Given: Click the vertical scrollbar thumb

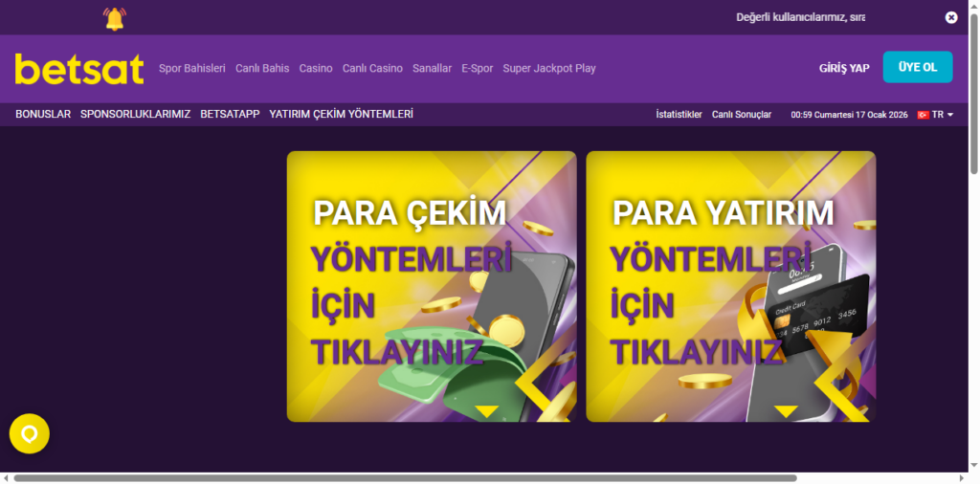Looking at the screenshot, I should [x=973, y=94].
